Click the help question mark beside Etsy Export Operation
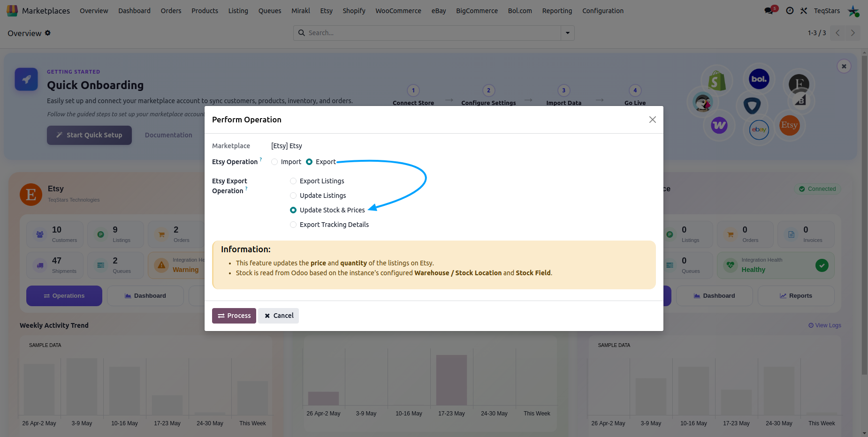Image resolution: width=868 pixels, height=437 pixels. tap(246, 188)
